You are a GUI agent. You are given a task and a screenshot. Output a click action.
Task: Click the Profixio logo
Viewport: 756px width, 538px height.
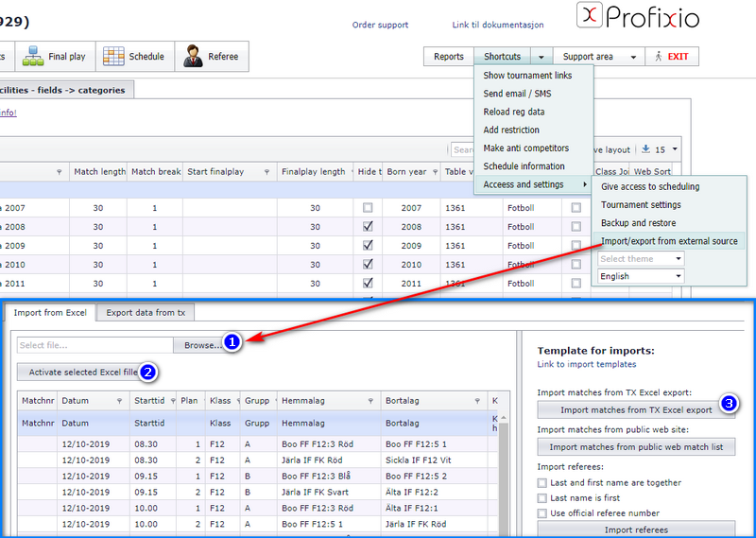pyautogui.click(x=637, y=16)
